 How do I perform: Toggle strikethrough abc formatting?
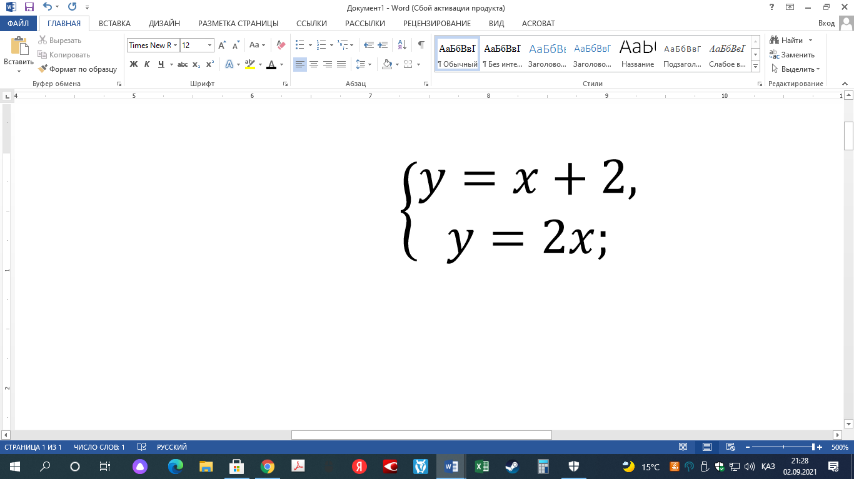(182, 64)
